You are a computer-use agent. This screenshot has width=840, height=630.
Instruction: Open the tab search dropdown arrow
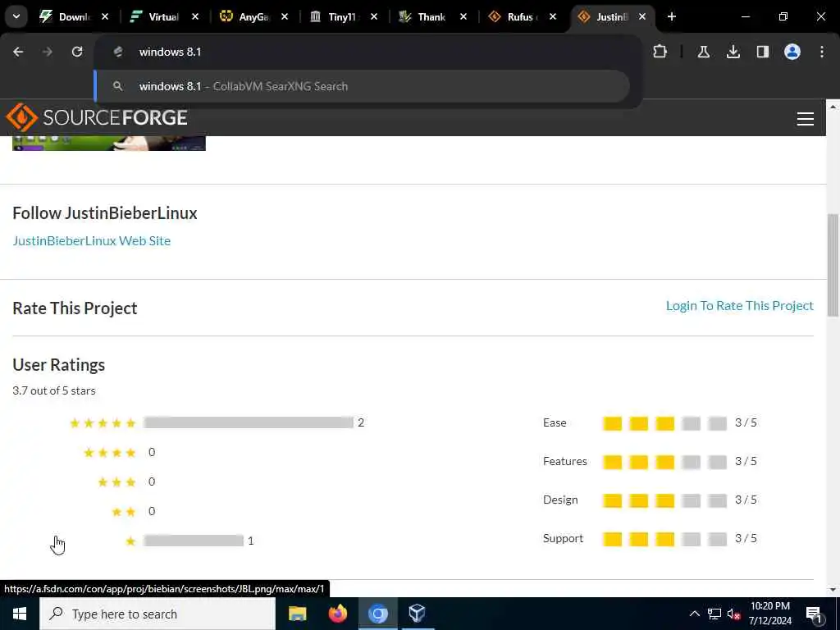point(16,16)
